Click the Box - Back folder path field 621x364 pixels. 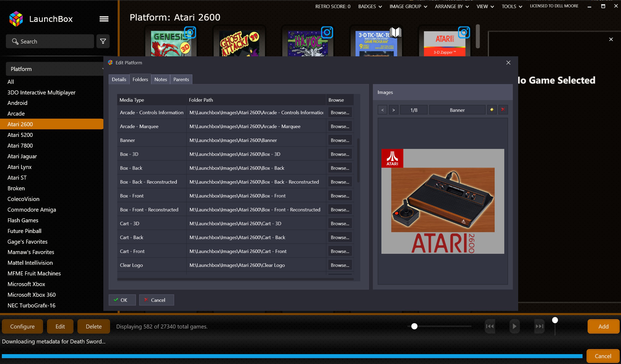[x=256, y=168]
